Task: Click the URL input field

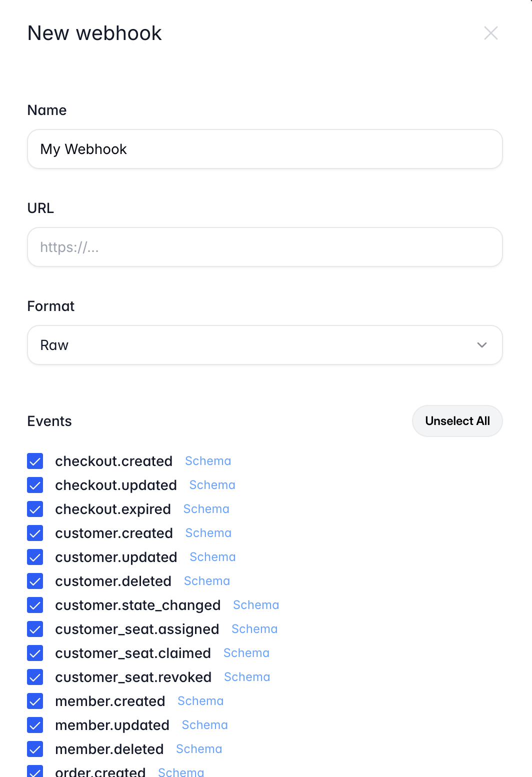Action: click(264, 247)
